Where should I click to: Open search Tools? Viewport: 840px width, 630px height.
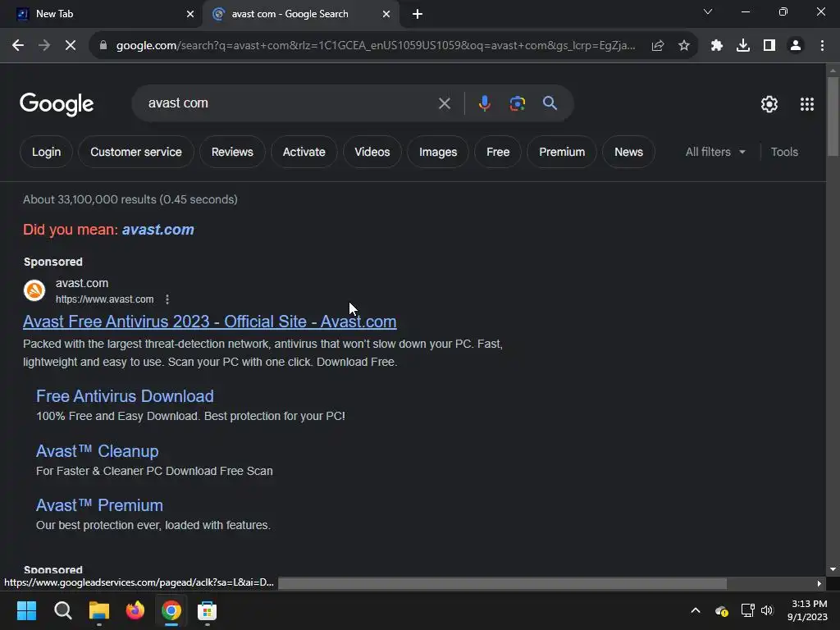click(784, 152)
